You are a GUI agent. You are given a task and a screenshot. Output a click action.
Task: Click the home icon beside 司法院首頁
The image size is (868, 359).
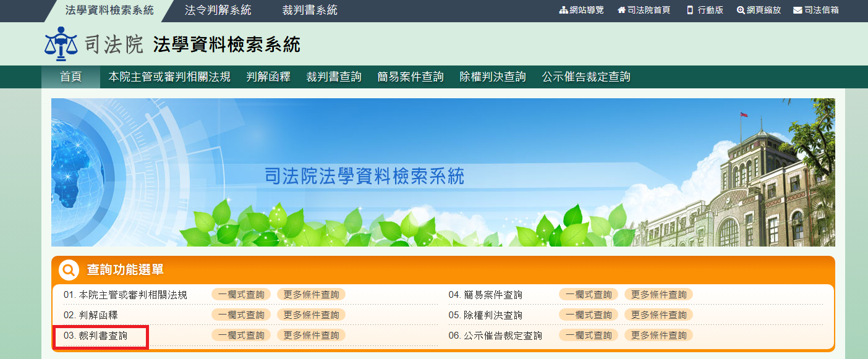[x=621, y=11]
